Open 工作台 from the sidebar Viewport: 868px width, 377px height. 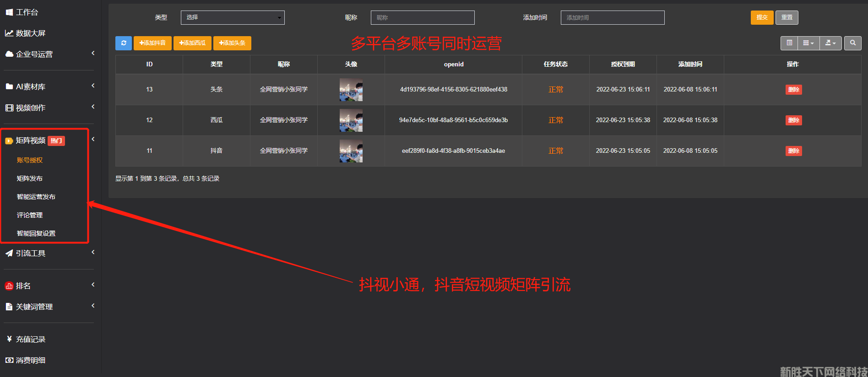pyautogui.click(x=27, y=12)
